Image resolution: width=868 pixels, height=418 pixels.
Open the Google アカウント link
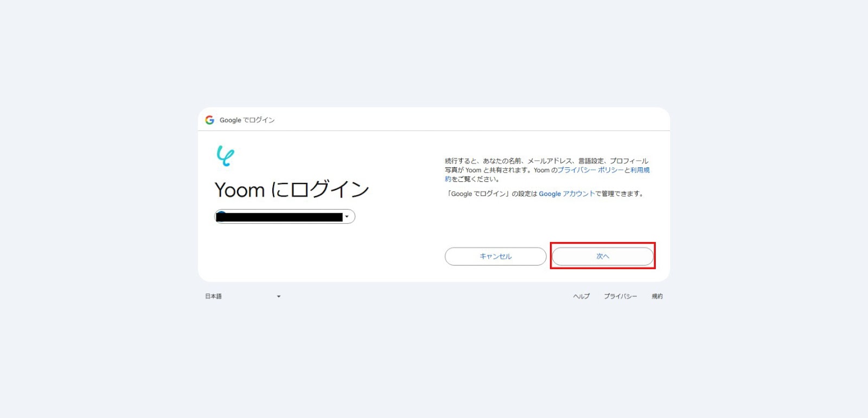[x=567, y=194]
